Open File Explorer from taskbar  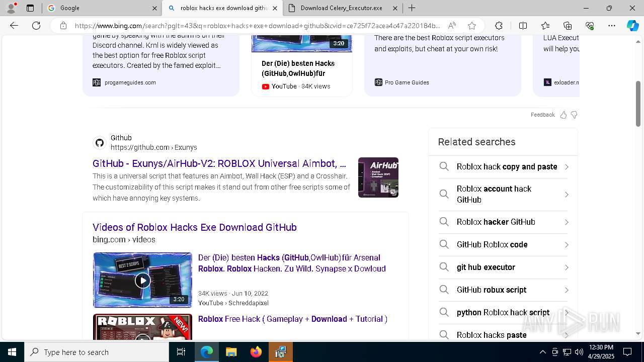point(231,352)
